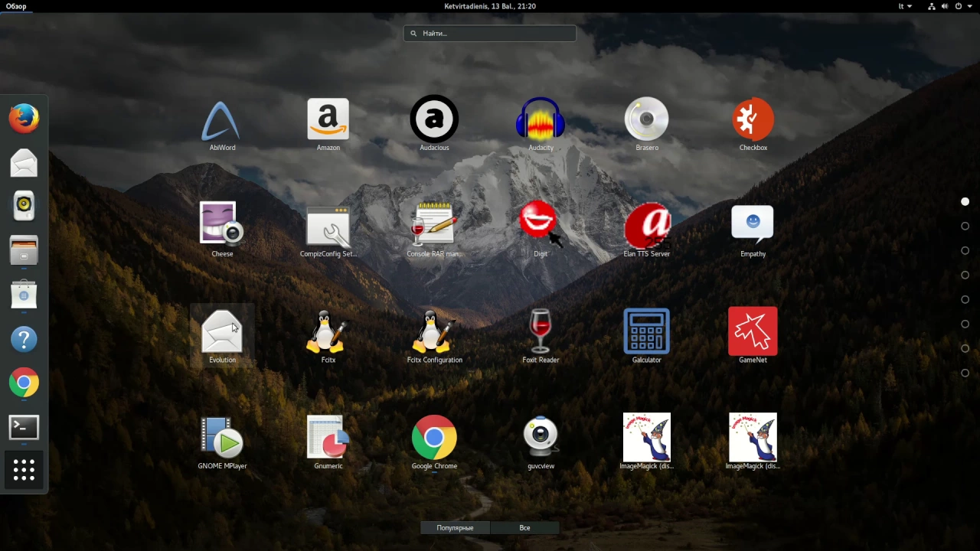Select the fifth app page dot
Image resolution: width=980 pixels, height=551 pixels.
click(965, 299)
